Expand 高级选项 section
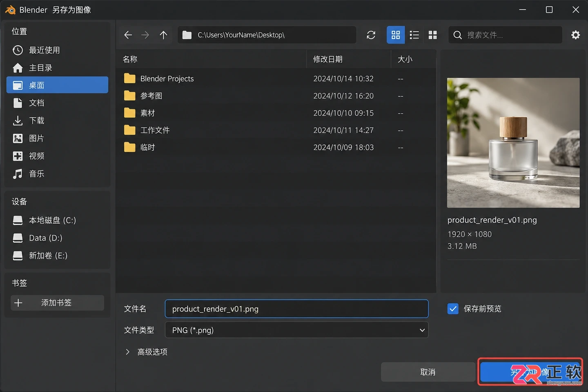 (146, 352)
